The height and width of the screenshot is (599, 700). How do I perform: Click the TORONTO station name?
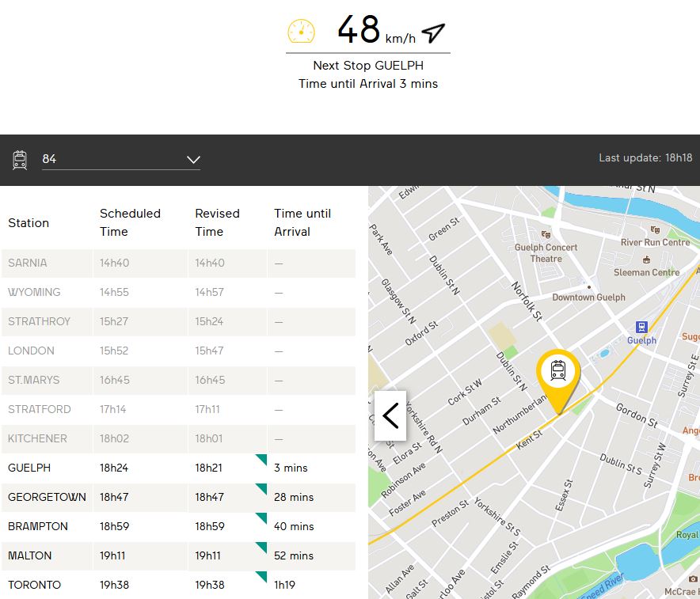click(x=34, y=585)
